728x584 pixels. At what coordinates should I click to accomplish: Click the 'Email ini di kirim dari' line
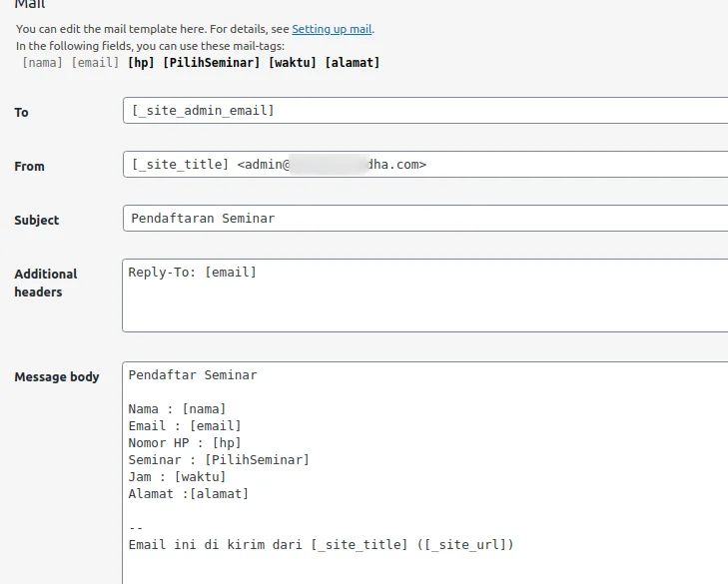tap(322, 544)
